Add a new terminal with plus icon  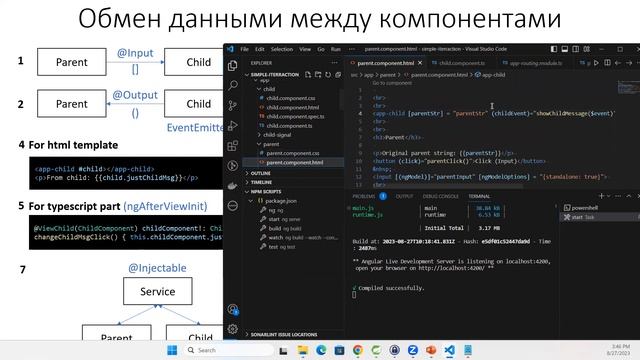(601, 196)
